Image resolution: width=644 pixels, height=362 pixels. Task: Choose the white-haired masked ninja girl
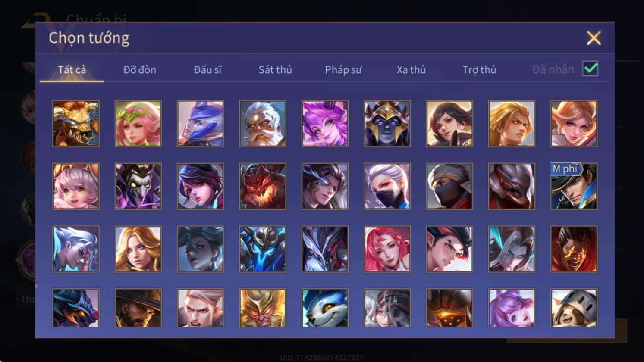pos(387,186)
